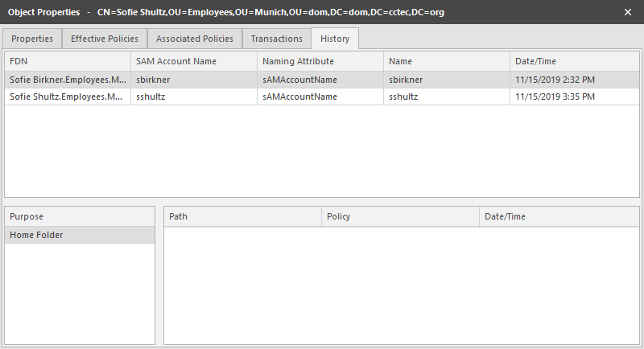Image resolution: width=644 pixels, height=349 pixels.
Task: Click the Purpose column header
Action: pyautogui.click(x=79, y=216)
